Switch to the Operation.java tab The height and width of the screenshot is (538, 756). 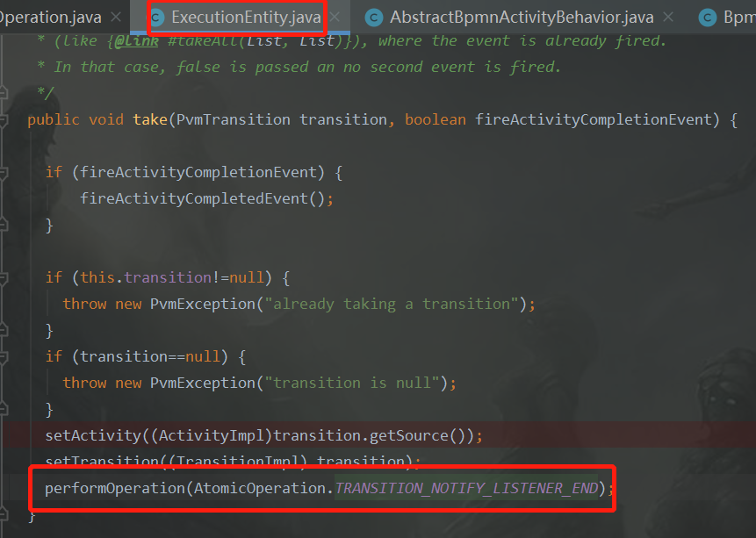[x=50, y=18]
